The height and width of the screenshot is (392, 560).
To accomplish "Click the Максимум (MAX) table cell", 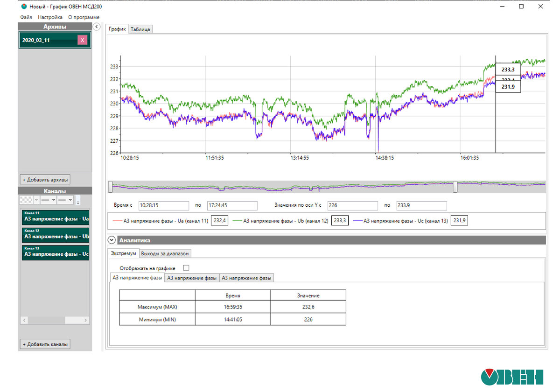I will pyautogui.click(x=157, y=308).
